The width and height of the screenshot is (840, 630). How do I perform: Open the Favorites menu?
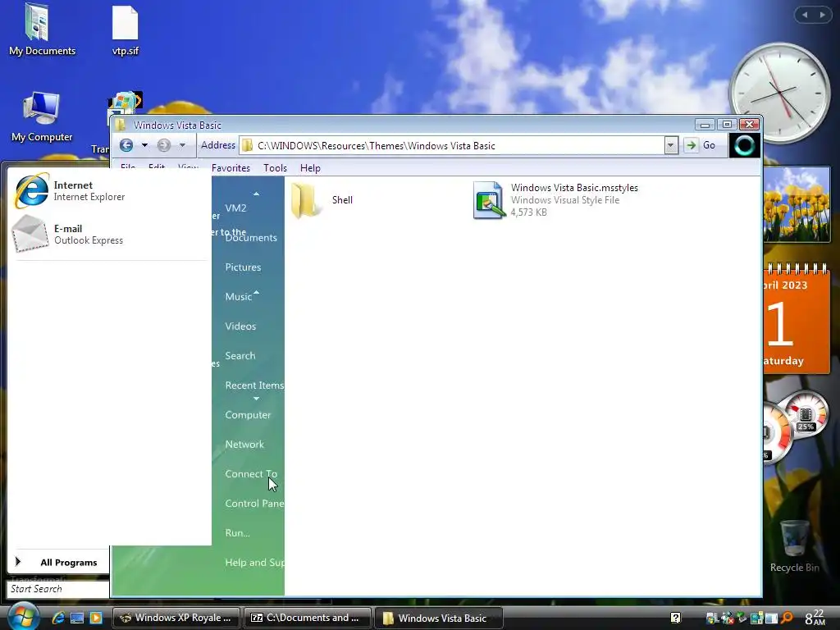(231, 168)
